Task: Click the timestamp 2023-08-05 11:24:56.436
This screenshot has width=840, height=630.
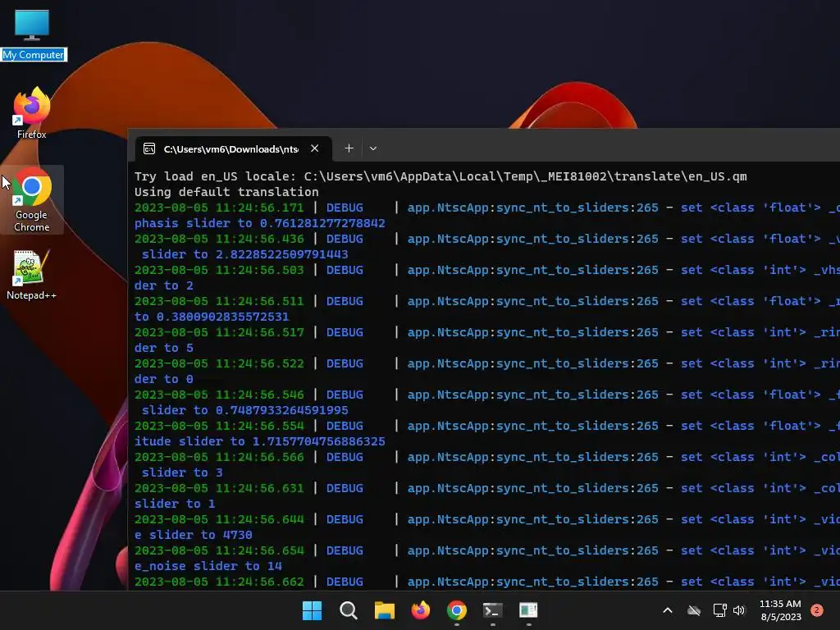Action: [x=219, y=239]
